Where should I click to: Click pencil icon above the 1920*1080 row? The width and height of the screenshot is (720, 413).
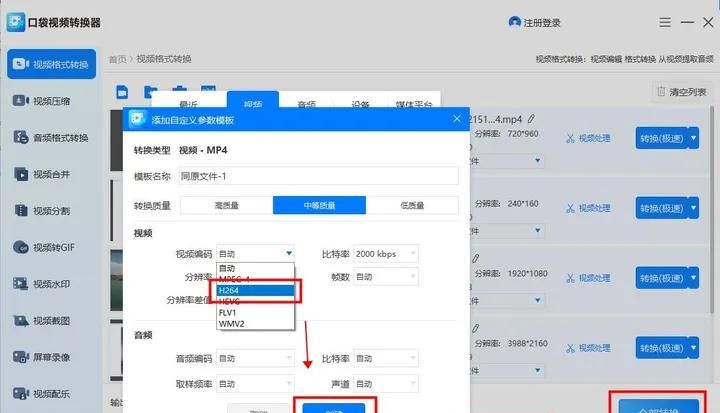click(x=475, y=259)
